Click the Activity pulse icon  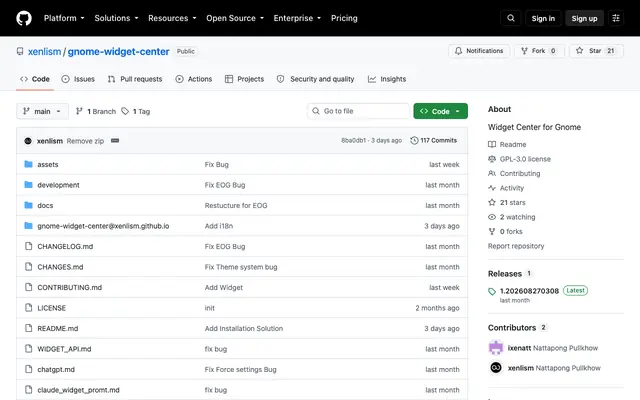[492, 188]
